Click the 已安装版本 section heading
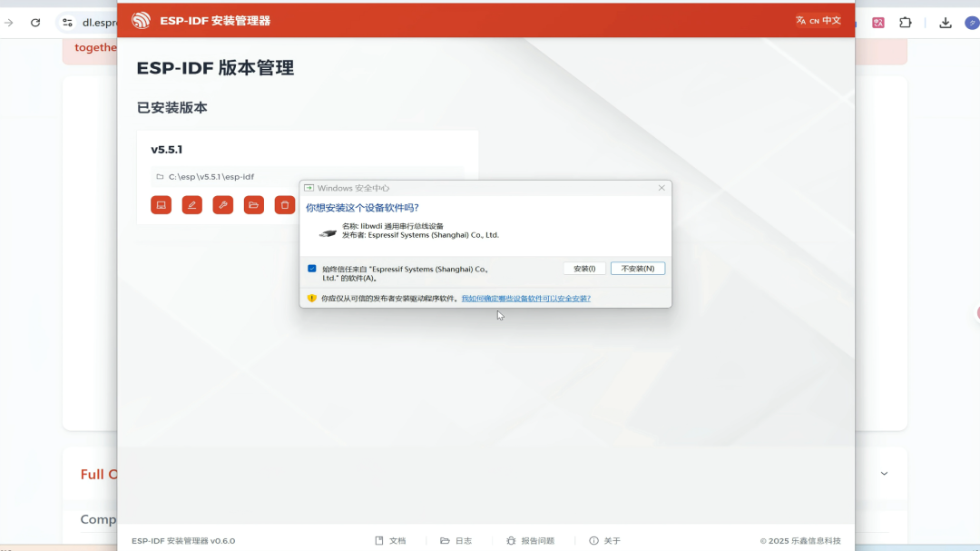 click(x=171, y=108)
